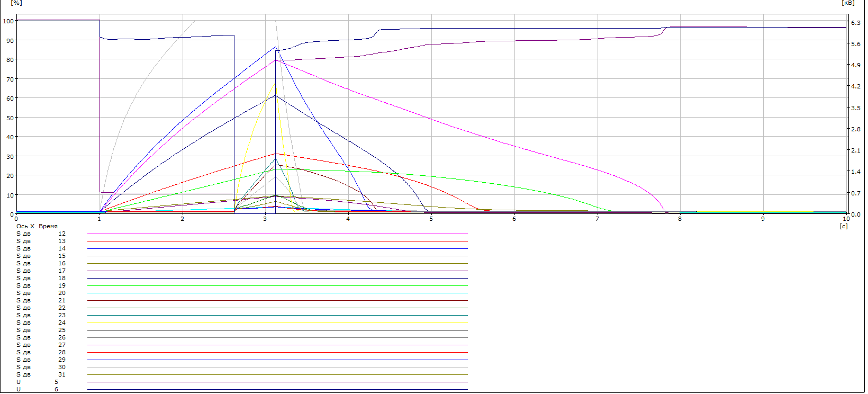Click the [кВ] right axis unit label
Screen dimensions: 868x394
847,3
